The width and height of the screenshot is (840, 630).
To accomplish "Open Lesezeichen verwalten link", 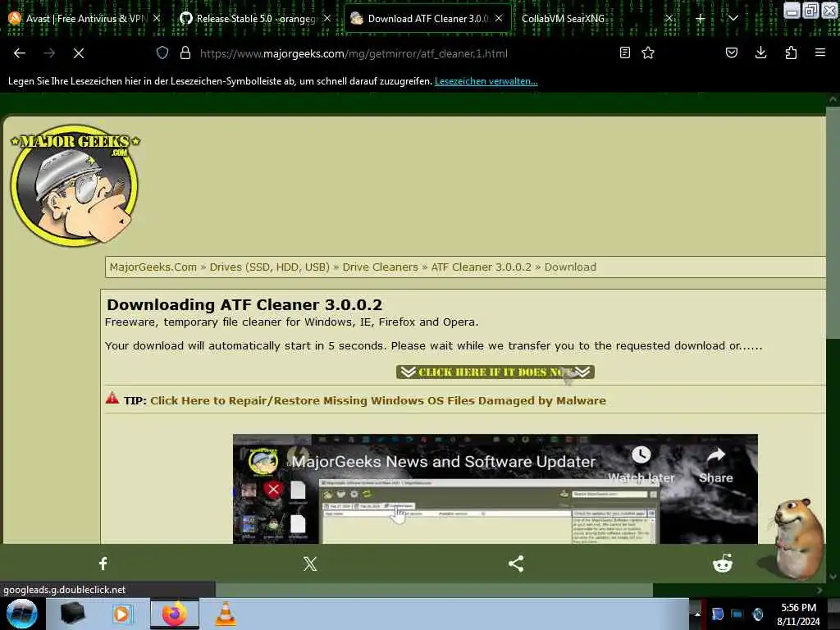I will (x=486, y=81).
